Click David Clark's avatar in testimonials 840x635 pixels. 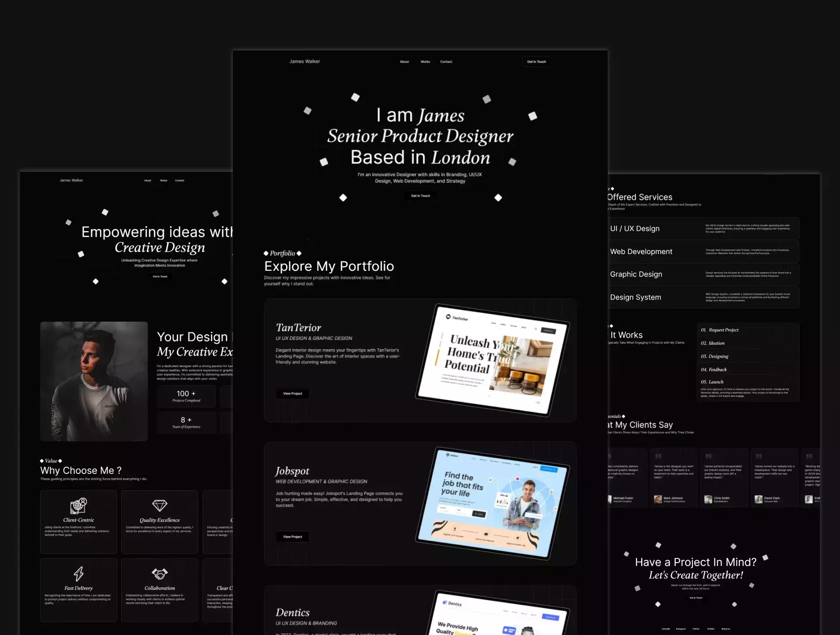759,499
